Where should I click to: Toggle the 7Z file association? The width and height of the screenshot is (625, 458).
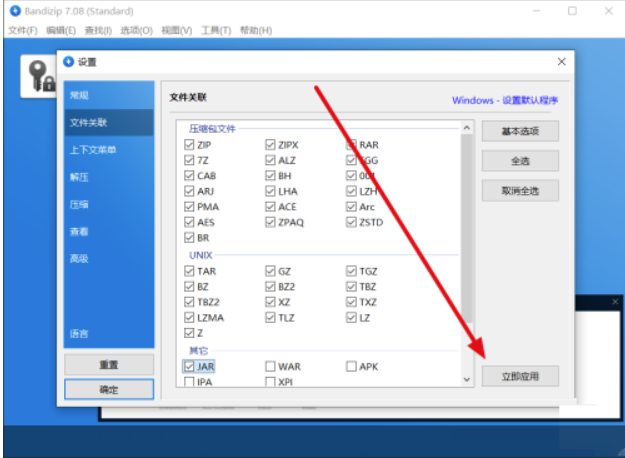189,160
